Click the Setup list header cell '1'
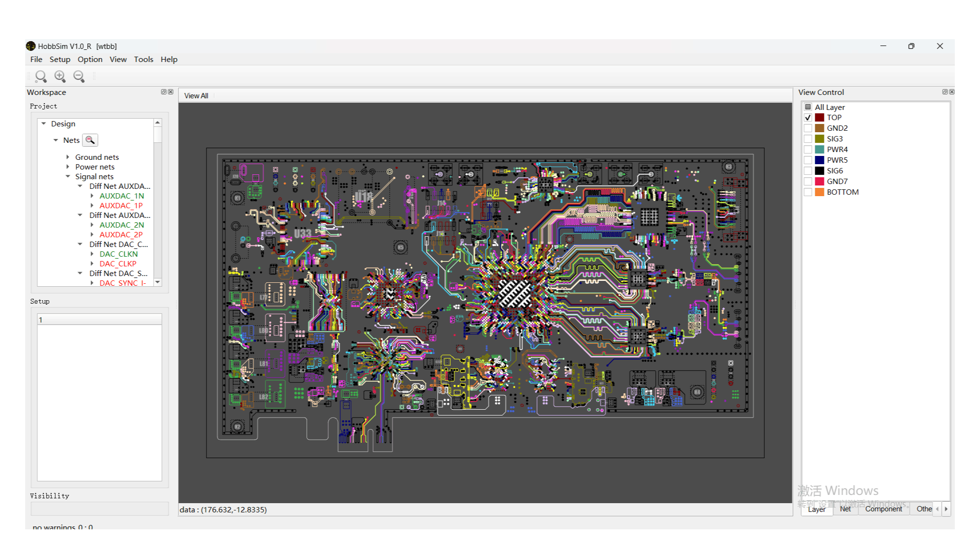This screenshot has width=980, height=539. point(99,320)
